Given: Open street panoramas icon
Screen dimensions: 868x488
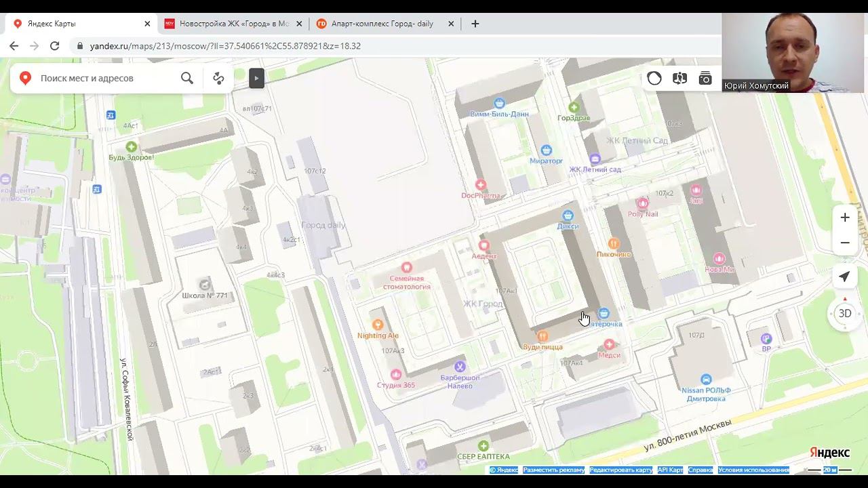Looking at the screenshot, I should 679,79.
